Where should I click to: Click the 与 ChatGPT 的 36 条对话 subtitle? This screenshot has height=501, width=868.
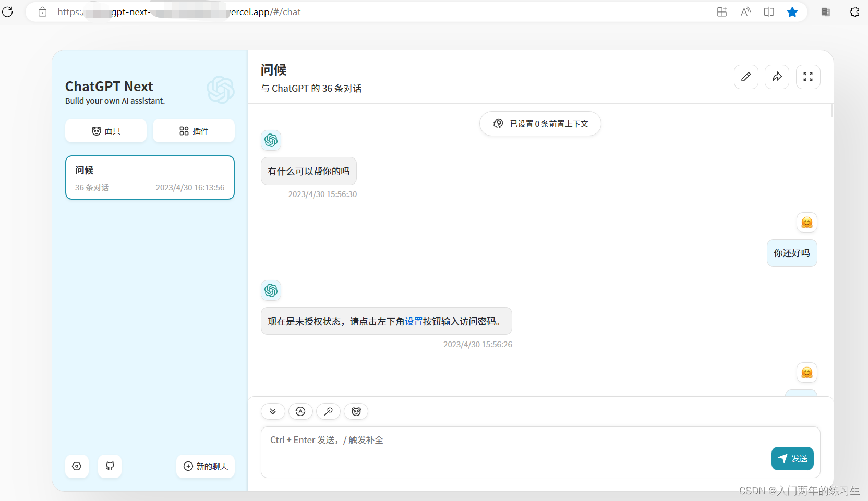click(311, 89)
